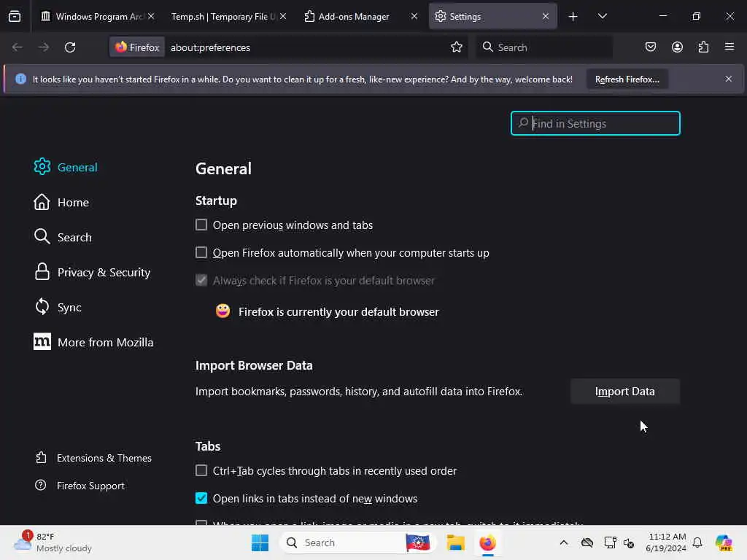Open a new tab with plus button
747x560 pixels.
573,17
